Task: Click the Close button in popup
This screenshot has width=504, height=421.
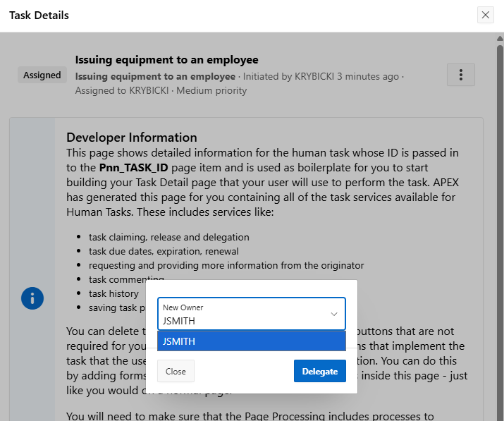Action: point(176,371)
